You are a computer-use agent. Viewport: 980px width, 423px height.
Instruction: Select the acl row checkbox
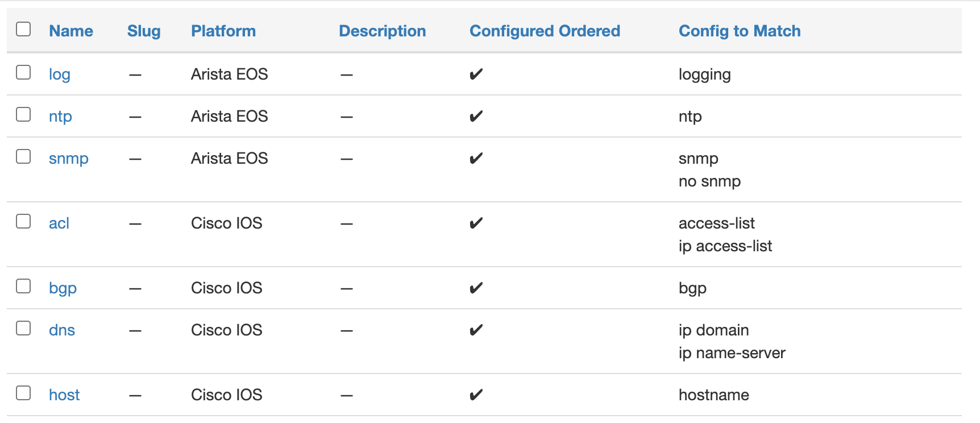pos(23,221)
